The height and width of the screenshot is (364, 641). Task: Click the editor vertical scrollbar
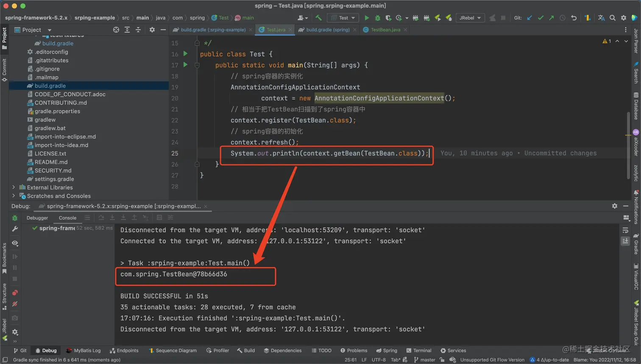(x=628, y=145)
